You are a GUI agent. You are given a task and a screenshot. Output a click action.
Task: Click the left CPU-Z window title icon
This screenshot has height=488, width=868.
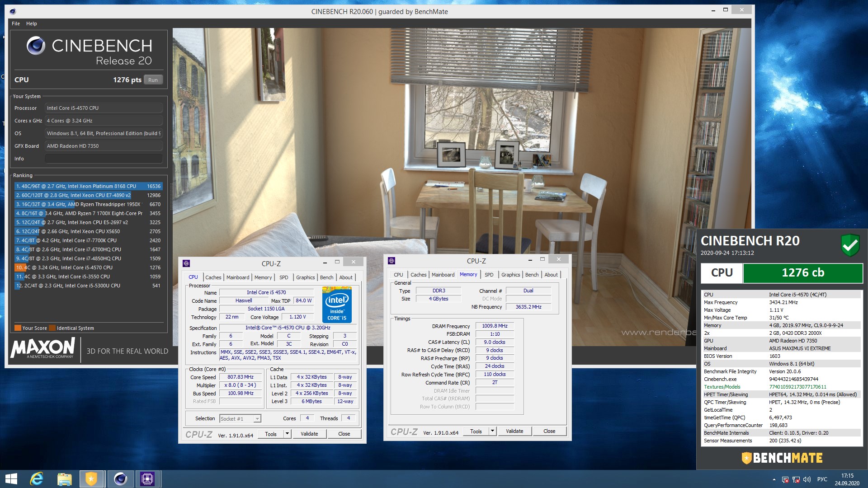186,263
